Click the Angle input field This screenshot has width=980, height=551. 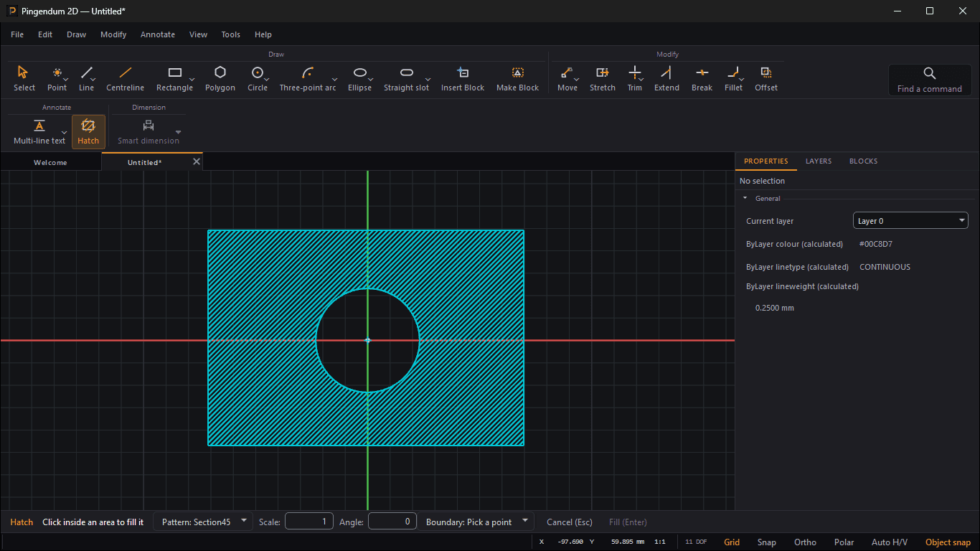[x=392, y=522]
